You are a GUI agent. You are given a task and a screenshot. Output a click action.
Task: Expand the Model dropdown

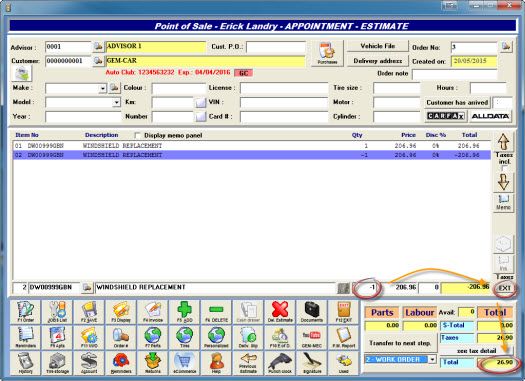[x=117, y=102]
